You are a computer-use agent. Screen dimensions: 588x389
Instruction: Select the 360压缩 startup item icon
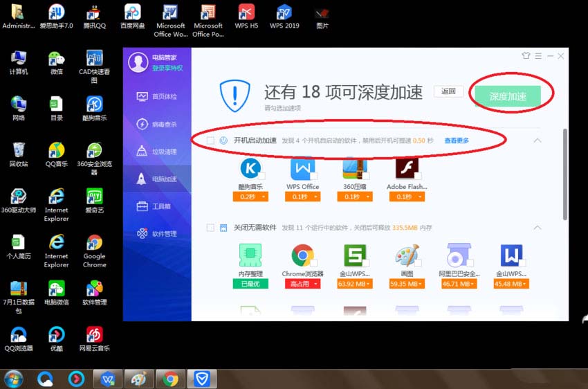click(x=355, y=168)
